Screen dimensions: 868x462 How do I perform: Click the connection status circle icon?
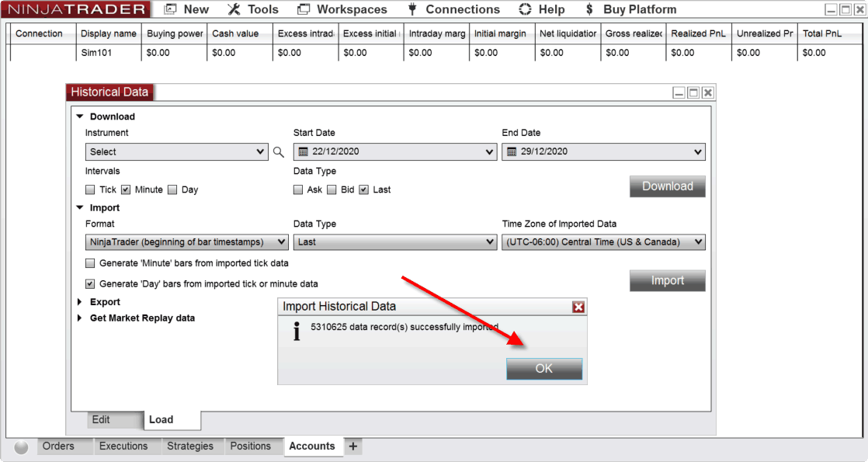click(x=21, y=447)
